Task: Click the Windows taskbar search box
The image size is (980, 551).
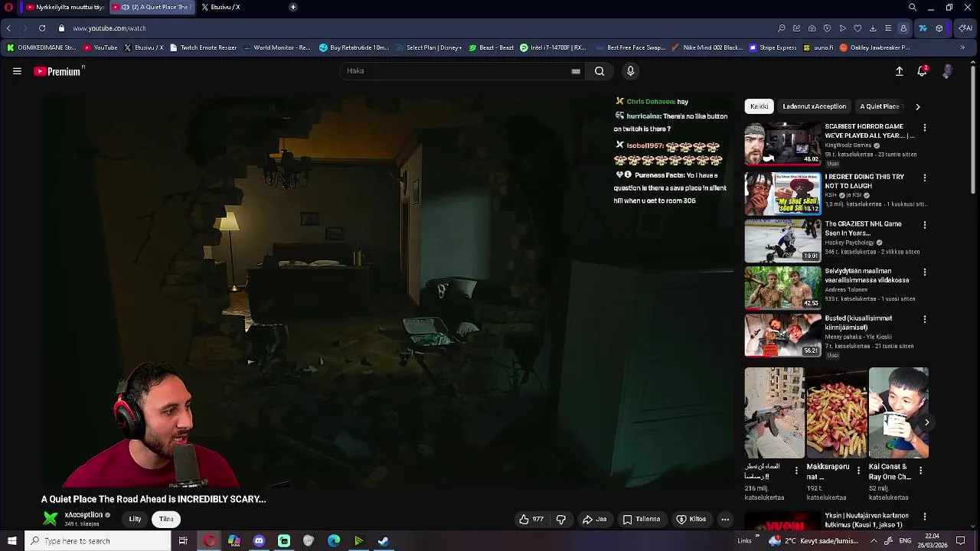Action: [97, 541]
